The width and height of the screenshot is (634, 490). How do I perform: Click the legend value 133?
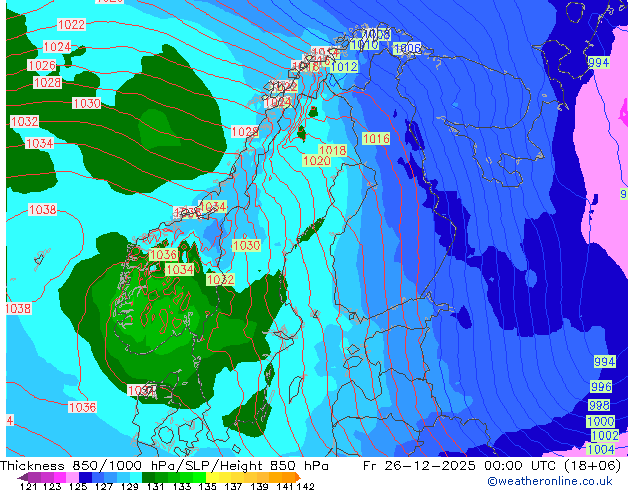coord(182,486)
